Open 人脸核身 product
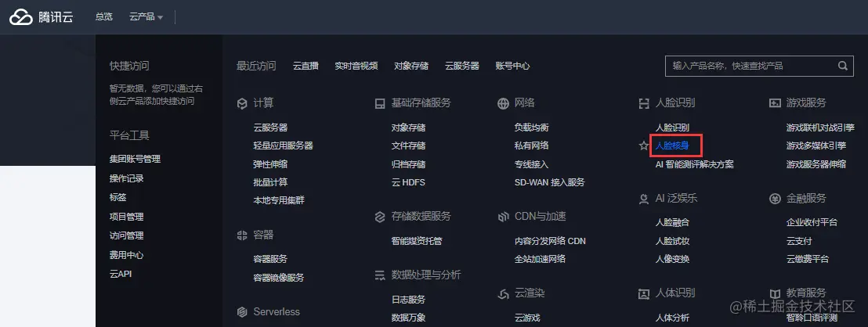868x327 pixels. click(x=672, y=146)
